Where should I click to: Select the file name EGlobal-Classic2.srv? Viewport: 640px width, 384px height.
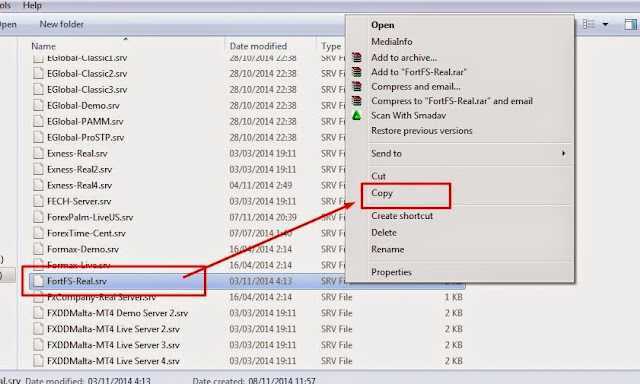pyautogui.click(x=87, y=73)
